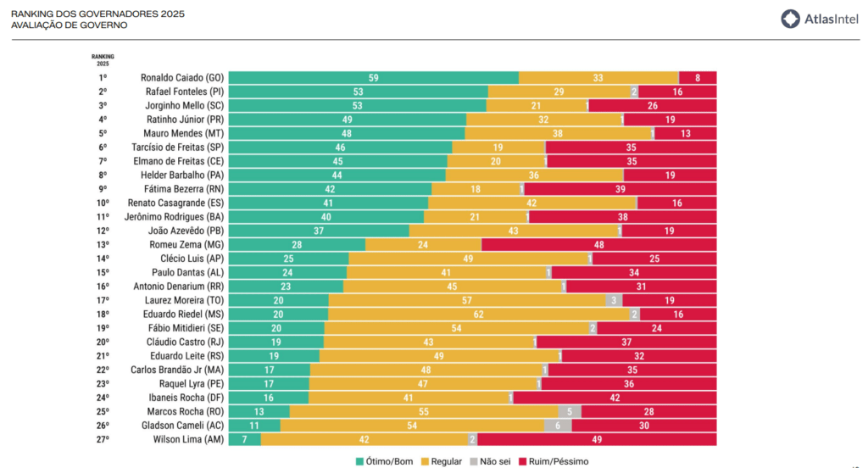868x468 pixels.
Task: Click Eduardo Riedel's yellow 62 bar segment
Action: point(479,314)
